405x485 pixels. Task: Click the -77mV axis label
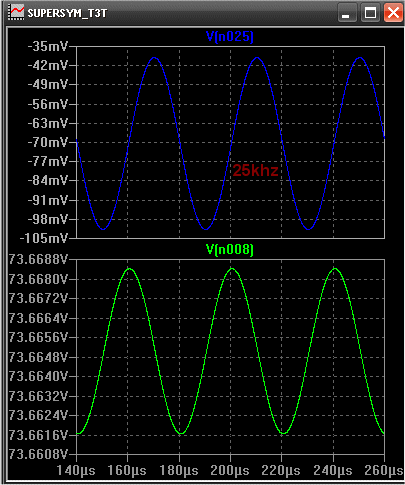pyautogui.click(x=48, y=162)
